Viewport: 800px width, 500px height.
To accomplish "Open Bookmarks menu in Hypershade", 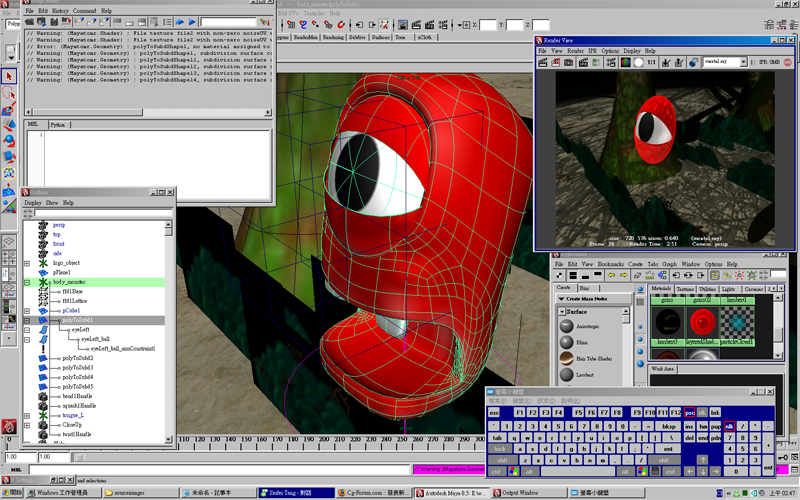I will pyautogui.click(x=611, y=264).
